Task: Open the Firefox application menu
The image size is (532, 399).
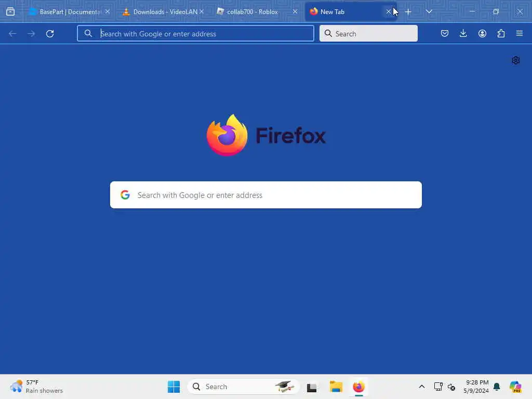Action: (x=520, y=33)
